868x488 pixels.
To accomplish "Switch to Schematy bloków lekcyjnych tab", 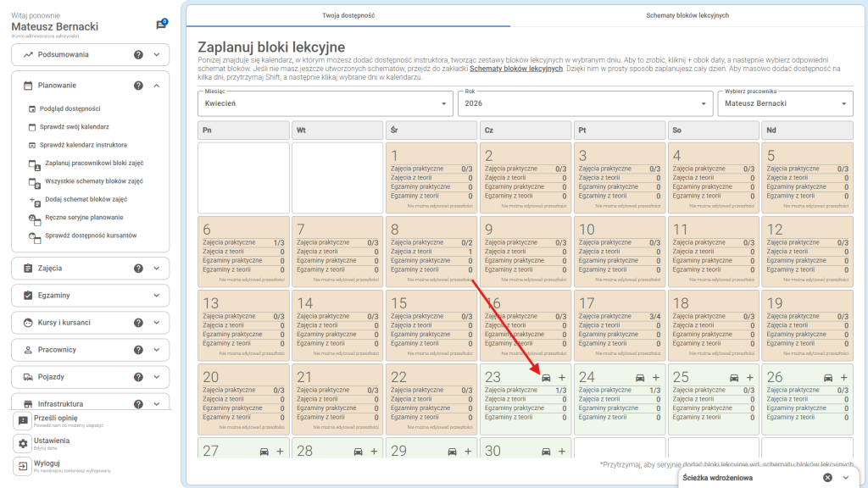I will 687,15.
